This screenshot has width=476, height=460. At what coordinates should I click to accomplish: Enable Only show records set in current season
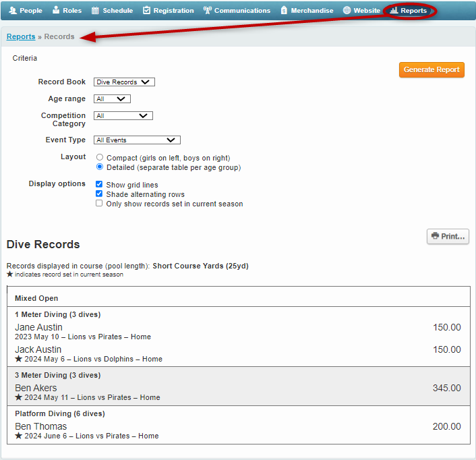(x=100, y=204)
